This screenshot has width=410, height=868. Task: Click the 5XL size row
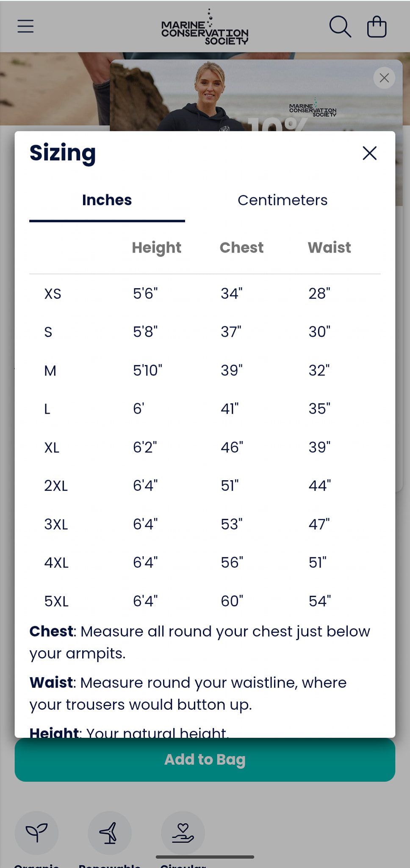205,601
